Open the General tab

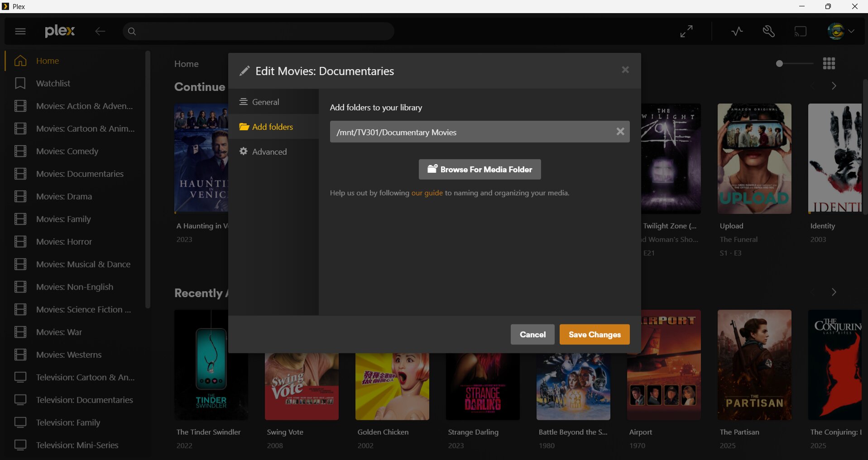tap(273, 102)
